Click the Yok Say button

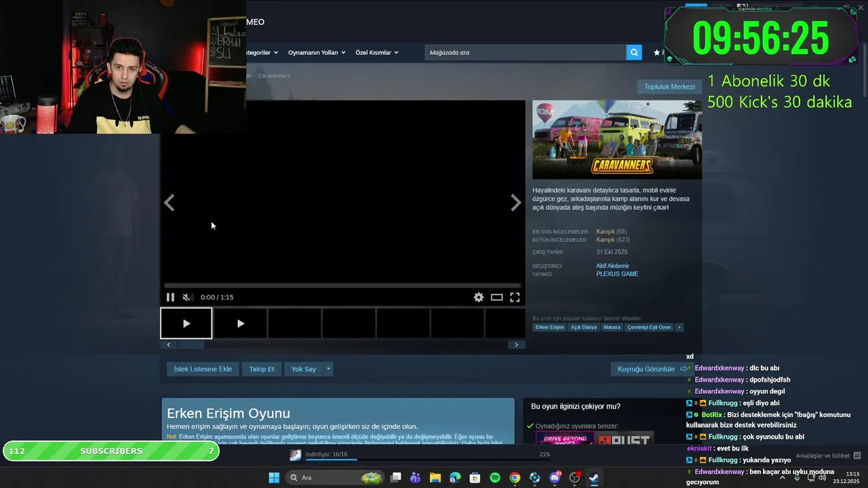pyautogui.click(x=304, y=369)
